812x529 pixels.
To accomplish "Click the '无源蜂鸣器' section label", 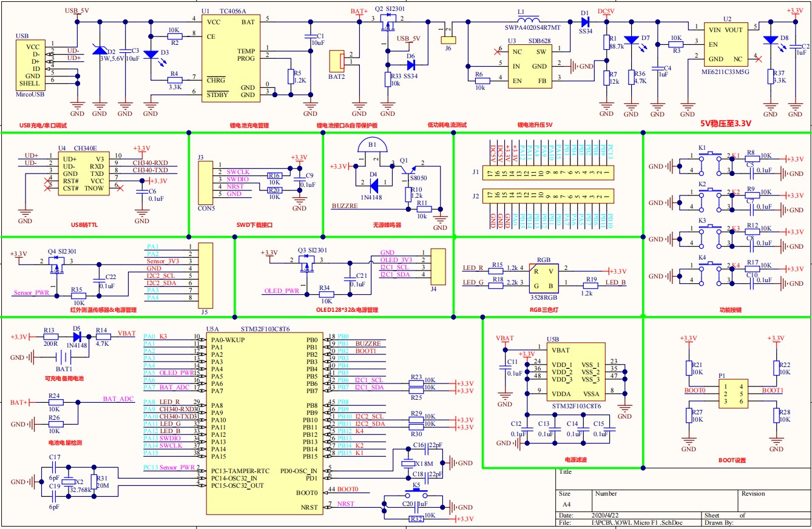I will coord(387,225).
